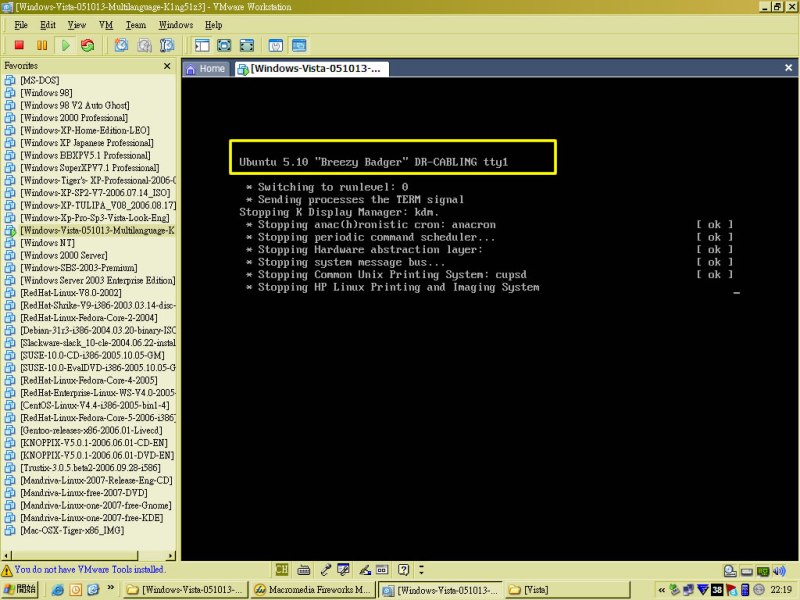Click the Favorites horizontal scrollbar

click(74, 555)
